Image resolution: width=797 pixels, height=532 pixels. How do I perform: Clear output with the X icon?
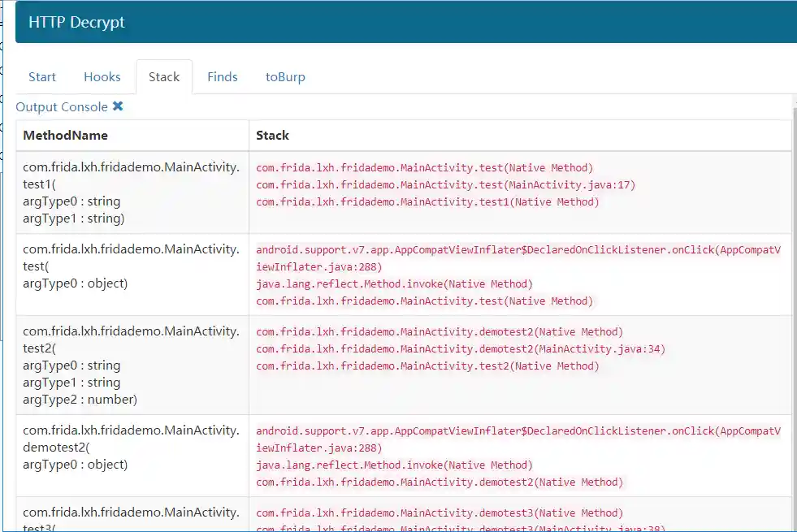click(x=118, y=106)
